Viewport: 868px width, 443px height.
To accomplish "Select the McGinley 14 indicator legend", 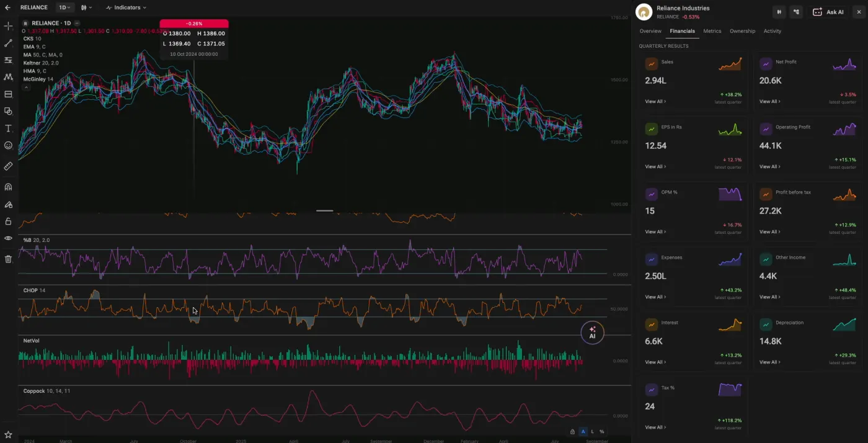I will 38,79.
